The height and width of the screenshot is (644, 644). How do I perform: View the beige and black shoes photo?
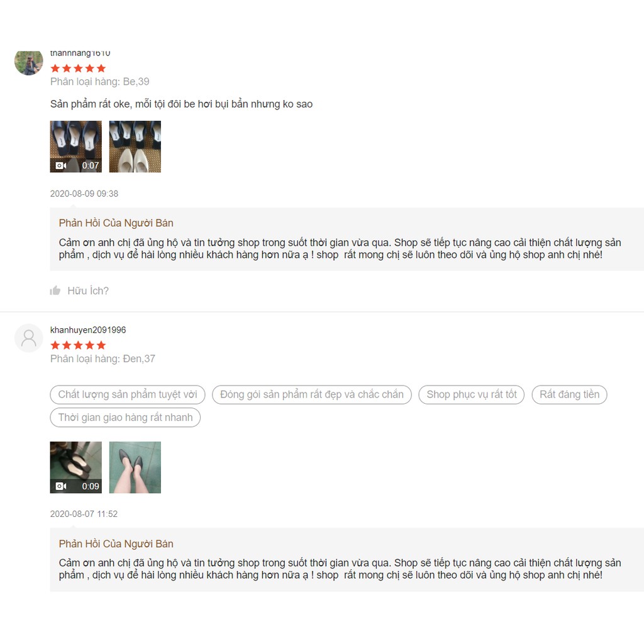pyautogui.click(x=135, y=147)
